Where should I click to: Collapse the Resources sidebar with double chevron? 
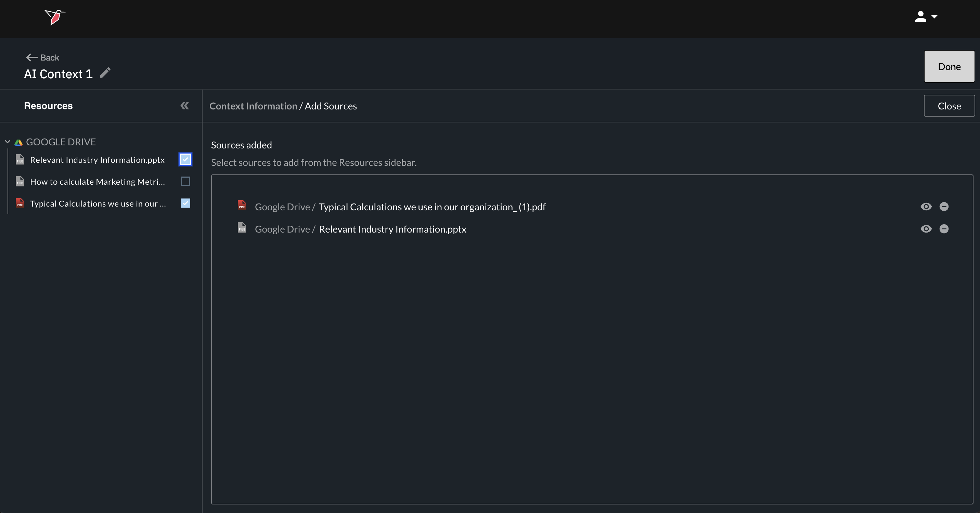(184, 106)
